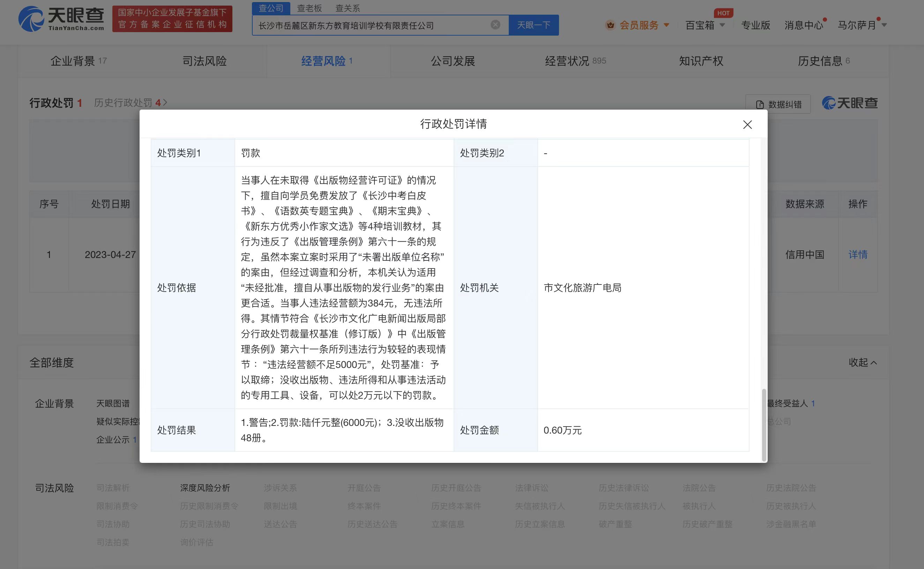The height and width of the screenshot is (569, 924).
Task: Click the 司法拍卖 dimension item
Action: click(113, 542)
